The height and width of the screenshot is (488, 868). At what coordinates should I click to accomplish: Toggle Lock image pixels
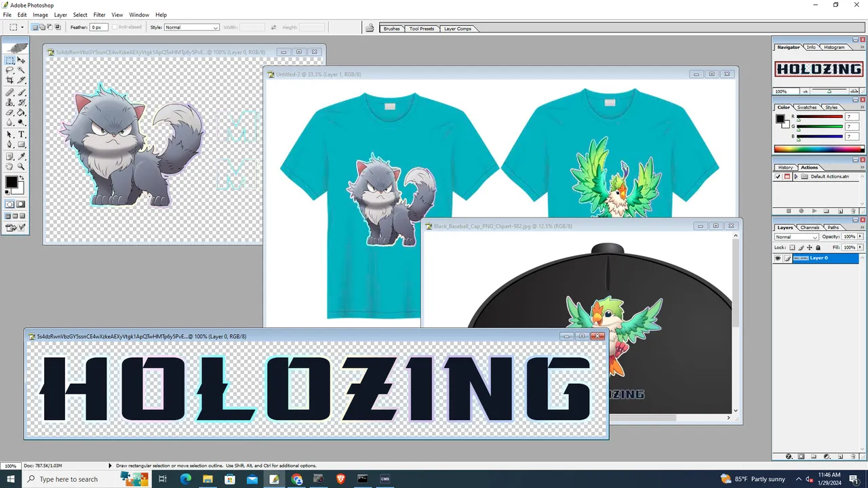pyautogui.click(x=801, y=247)
